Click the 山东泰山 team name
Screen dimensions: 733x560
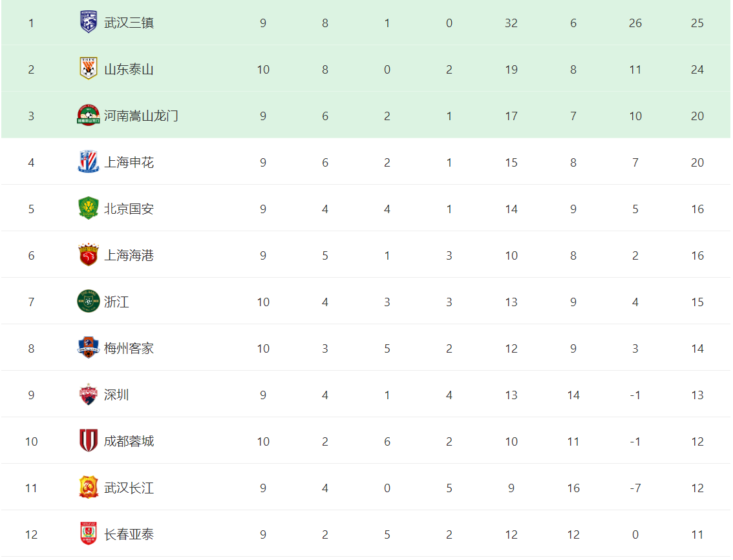129,70
